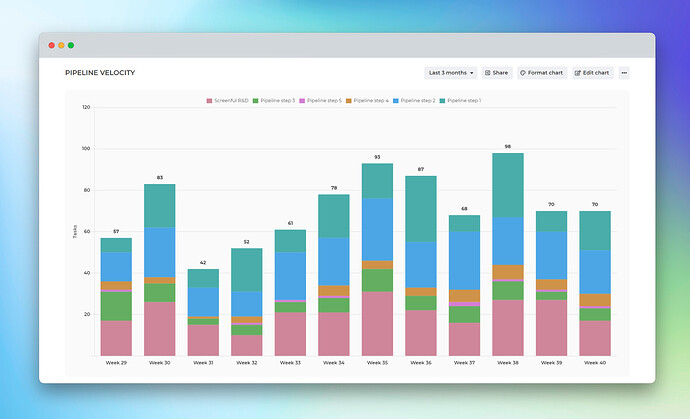This screenshot has width=690, height=419.
Task: Click the blue Pipeline step 2 segment of Week 37
Action: click(464, 261)
